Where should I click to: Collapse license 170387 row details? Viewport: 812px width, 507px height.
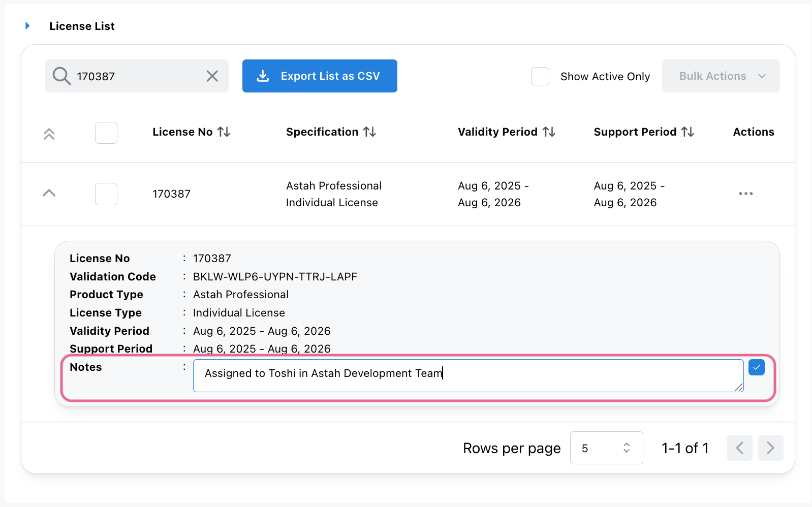tap(49, 193)
